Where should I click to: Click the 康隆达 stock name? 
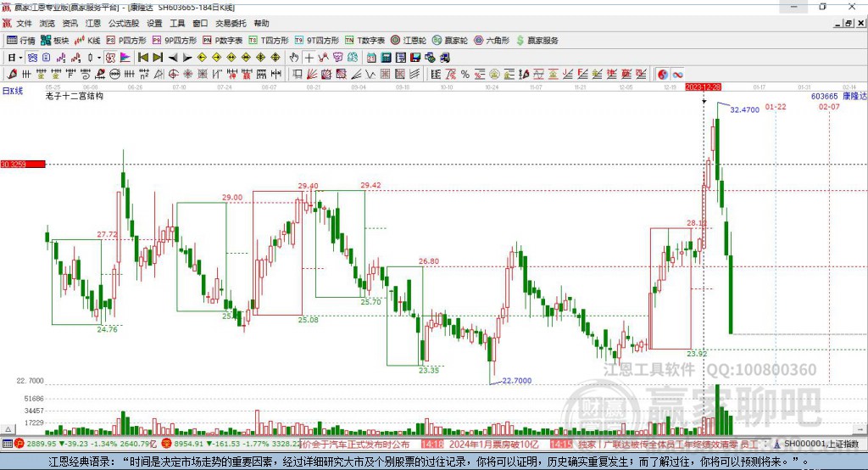coord(854,97)
